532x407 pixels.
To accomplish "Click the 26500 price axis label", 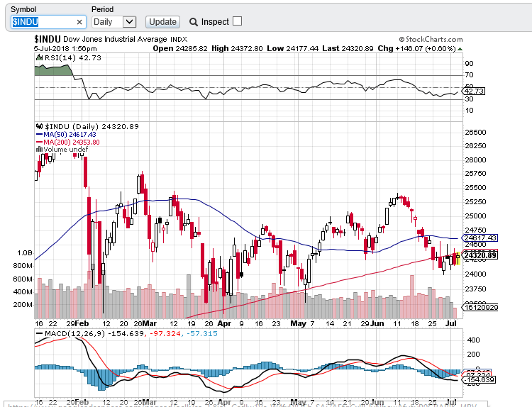I will click(475, 133).
